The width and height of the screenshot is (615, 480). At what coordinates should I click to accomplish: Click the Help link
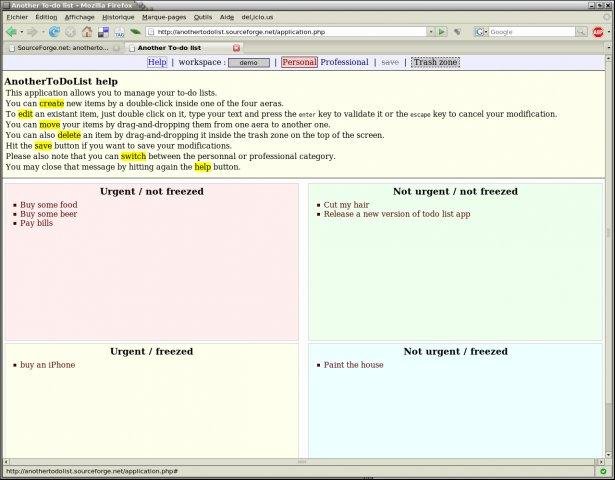(x=157, y=62)
